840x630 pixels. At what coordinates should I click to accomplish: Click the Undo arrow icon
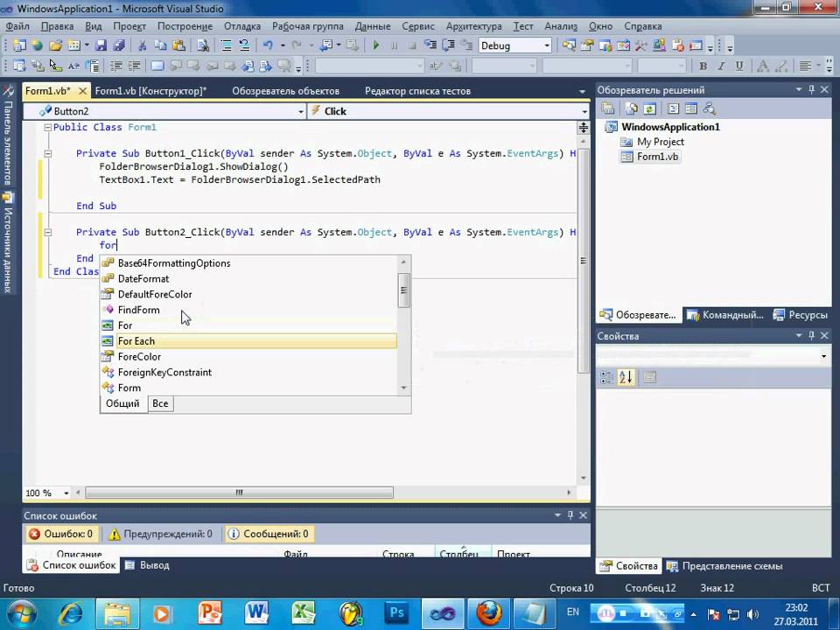tap(268, 45)
